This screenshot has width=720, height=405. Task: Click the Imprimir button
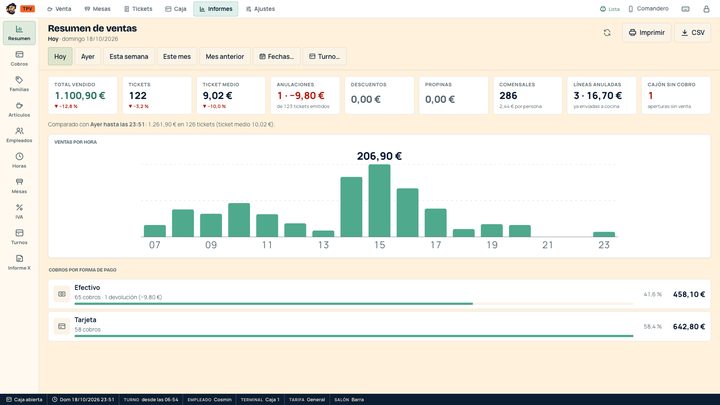pyautogui.click(x=647, y=33)
